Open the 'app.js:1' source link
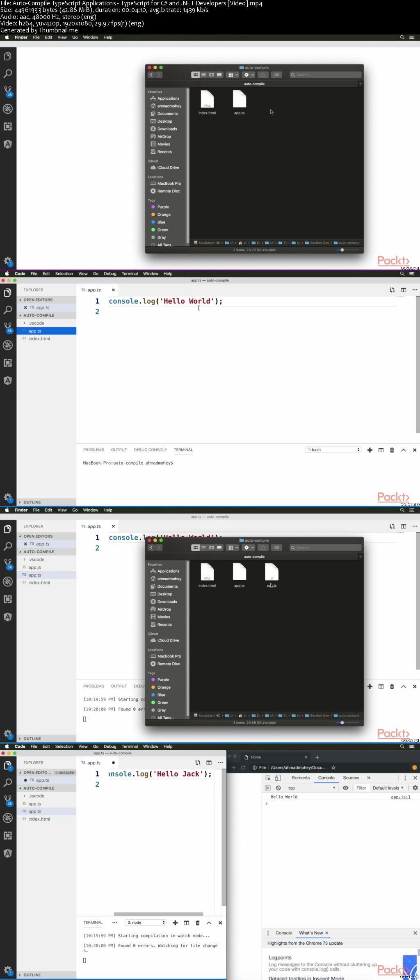This screenshot has width=420, height=980. click(401, 797)
